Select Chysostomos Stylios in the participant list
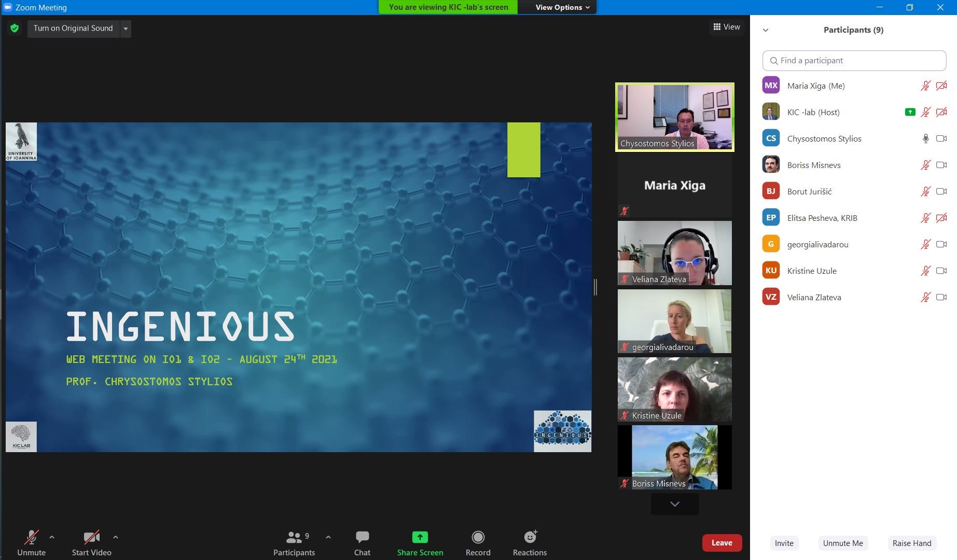The width and height of the screenshot is (957, 560). tap(854, 138)
